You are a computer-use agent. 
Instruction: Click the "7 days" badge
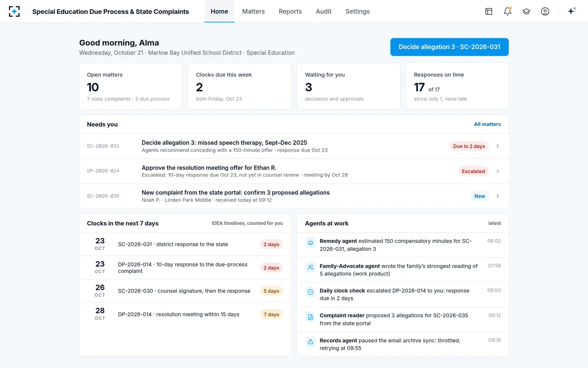[x=272, y=314]
